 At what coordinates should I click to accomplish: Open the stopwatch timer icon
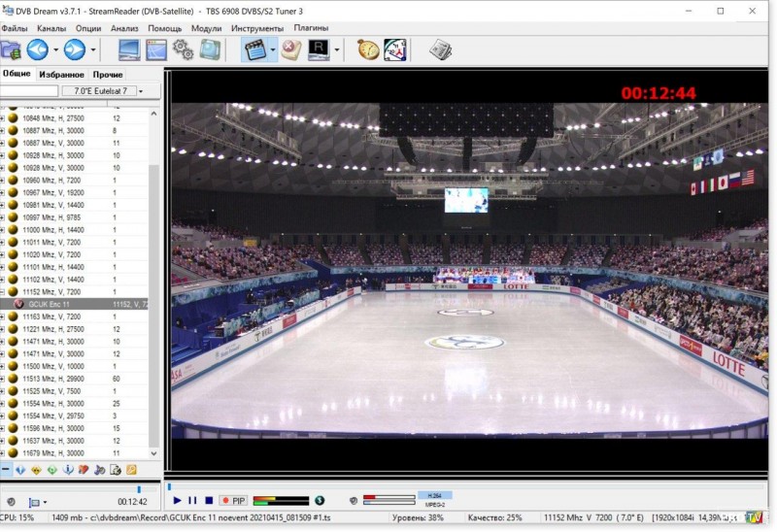(368, 50)
